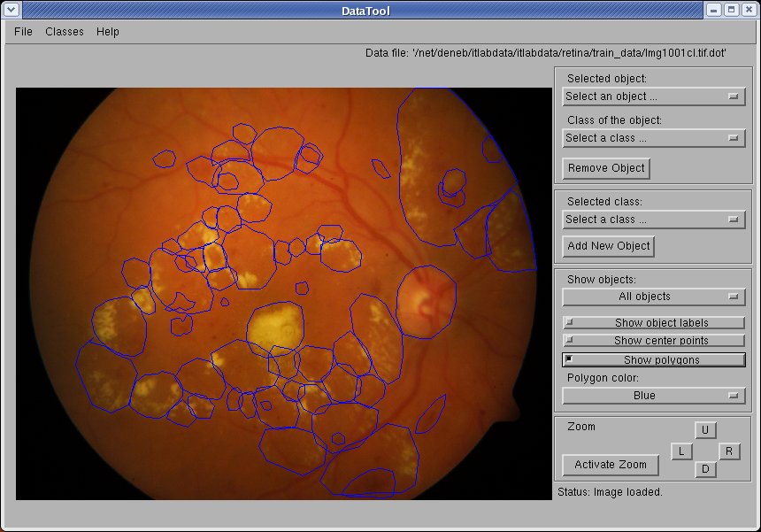Open the 'Selected class' dropdown
The width and height of the screenshot is (761, 532).
654,220
